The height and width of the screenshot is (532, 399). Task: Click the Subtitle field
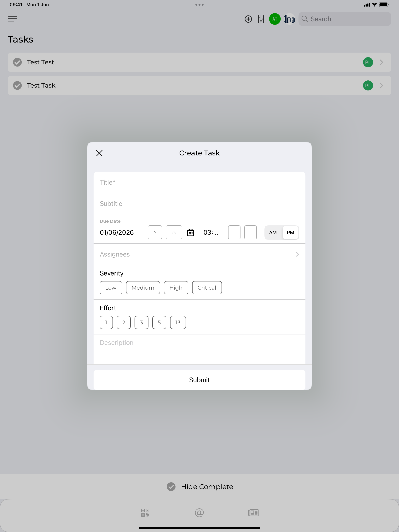pyautogui.click(x=199, y=204)
